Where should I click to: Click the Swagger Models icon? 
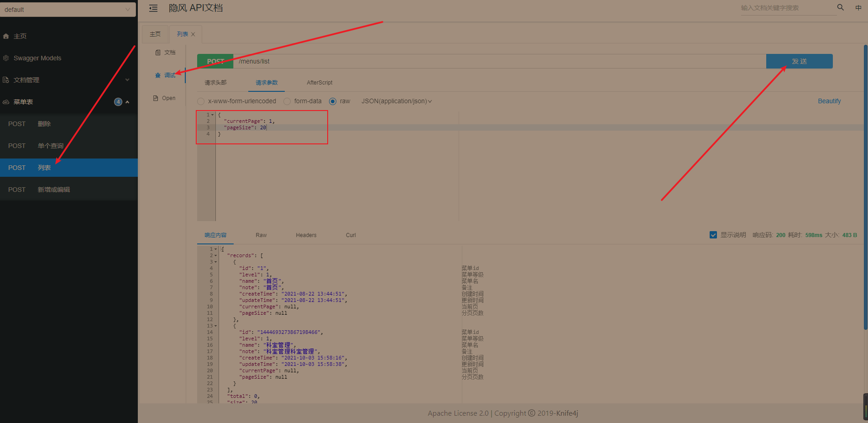click(6, 58)
